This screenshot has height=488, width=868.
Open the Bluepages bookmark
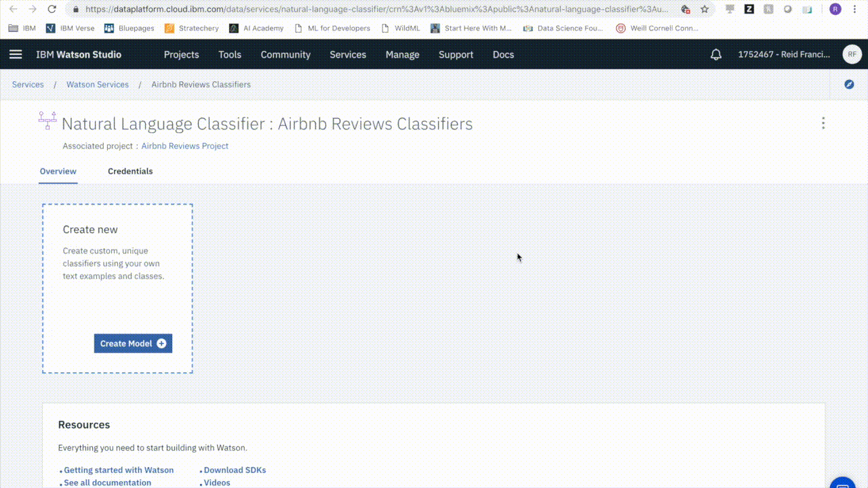click(129, 28)
